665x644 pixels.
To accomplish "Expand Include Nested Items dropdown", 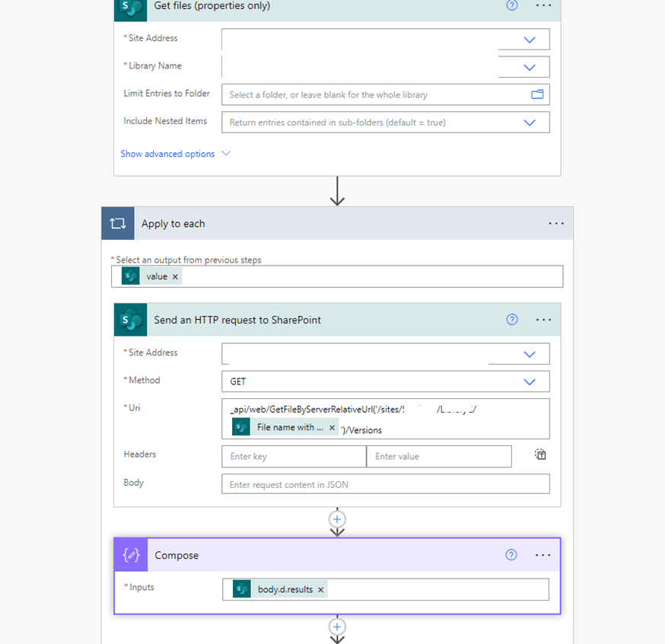I will [x=530, y=123].
